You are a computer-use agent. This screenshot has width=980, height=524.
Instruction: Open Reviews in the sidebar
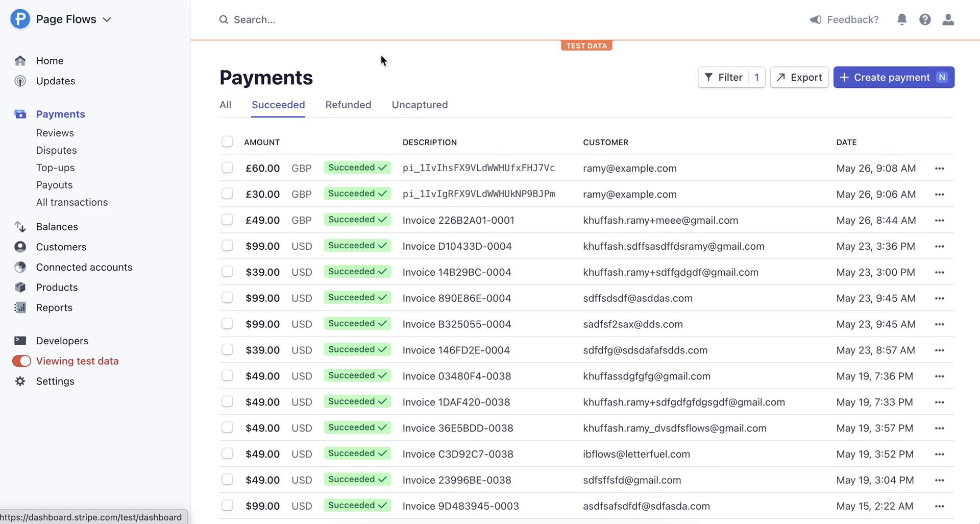[x=55, y=133]
